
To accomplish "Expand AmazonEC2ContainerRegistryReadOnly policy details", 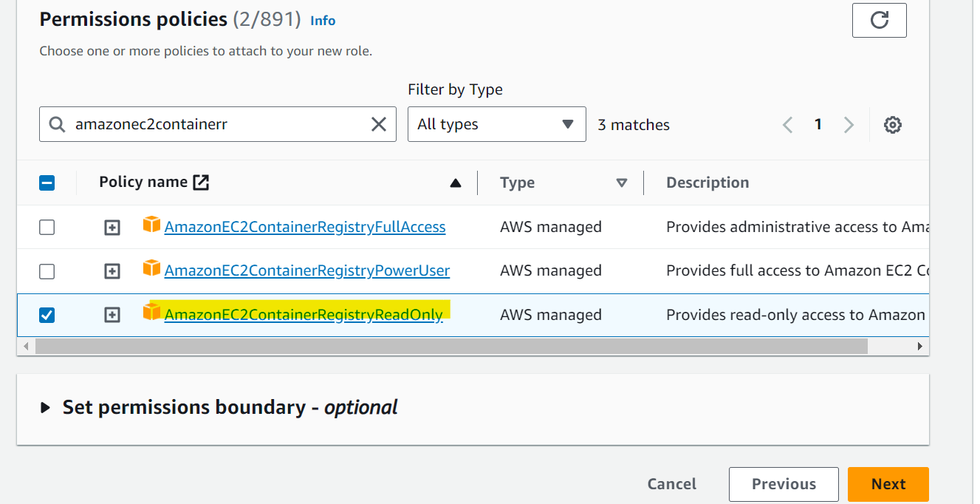I will pos(112,316).
